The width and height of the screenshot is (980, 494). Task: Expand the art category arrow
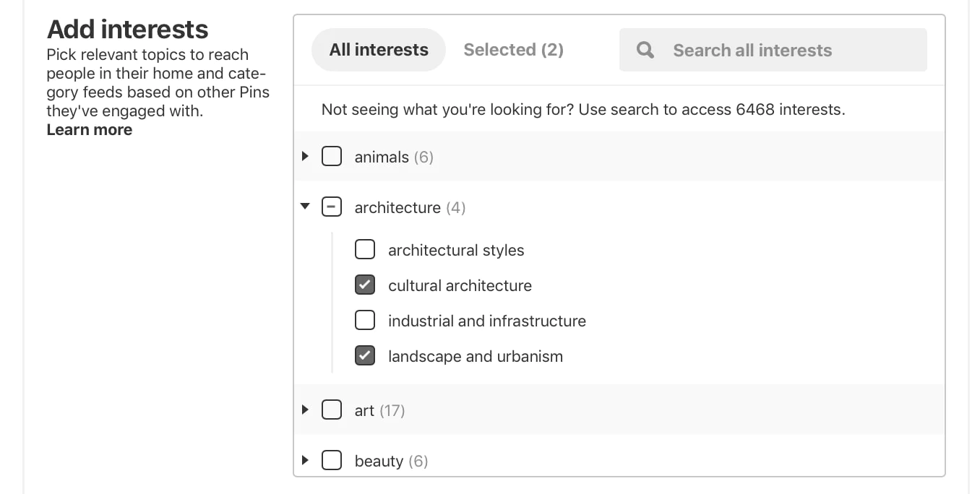point(305,409)
